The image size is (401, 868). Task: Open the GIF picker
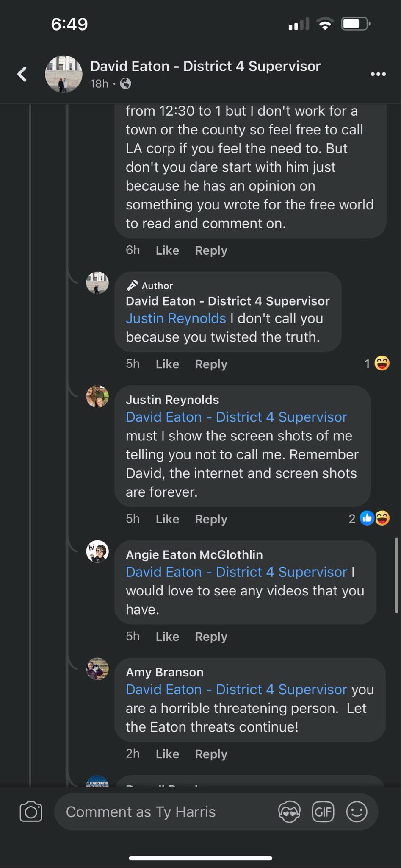click(x=323, y=812)
